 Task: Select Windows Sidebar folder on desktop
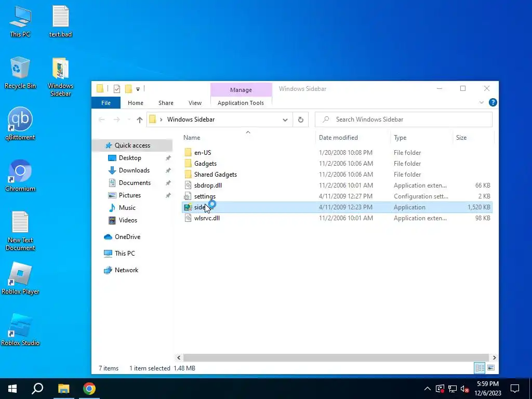click(x=60, y=77)
